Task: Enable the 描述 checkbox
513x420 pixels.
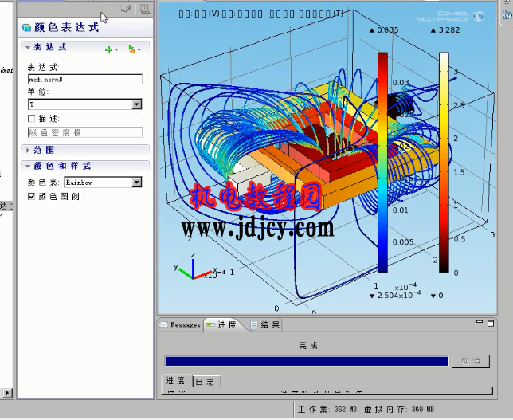Action: [31, 119]
